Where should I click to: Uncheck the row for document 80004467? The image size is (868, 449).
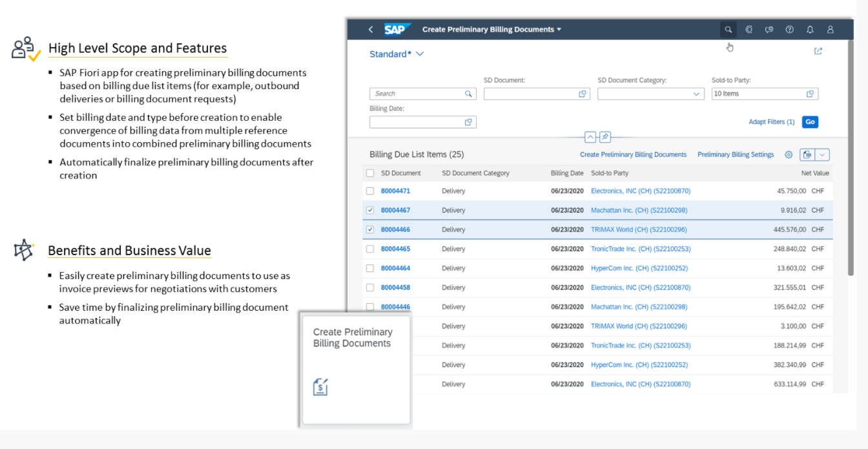370,211
